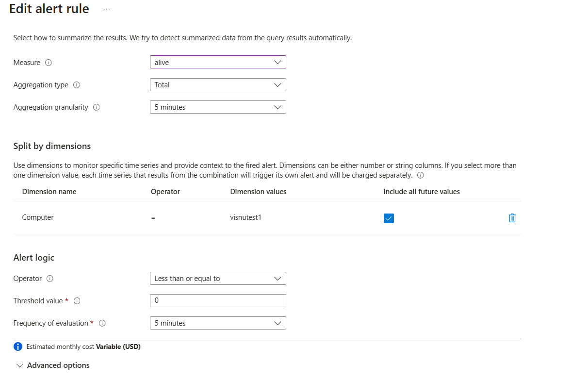
Task: Click the info icon next to Aggregation type
Action: click(x=76, y=85)
